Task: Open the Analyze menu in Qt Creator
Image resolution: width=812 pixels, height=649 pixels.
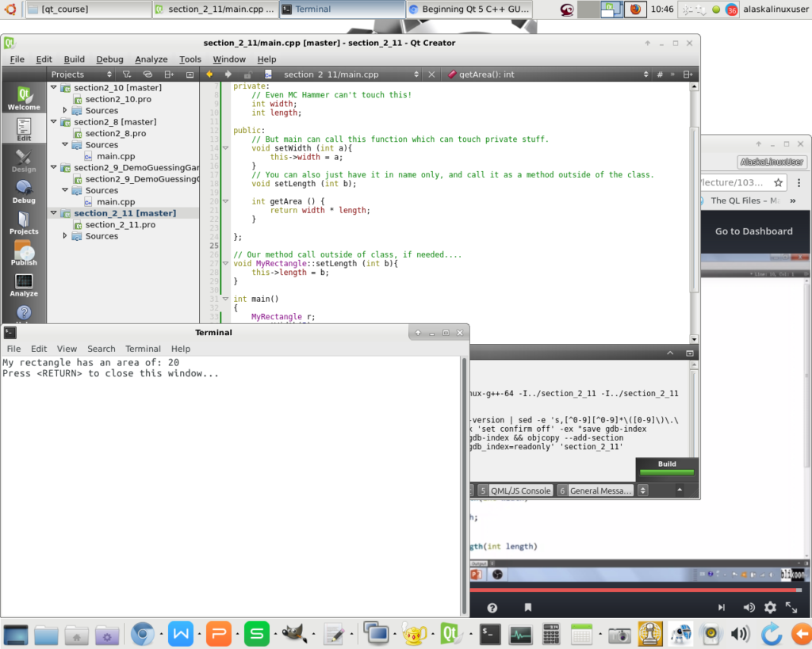Action: (151, 59)
